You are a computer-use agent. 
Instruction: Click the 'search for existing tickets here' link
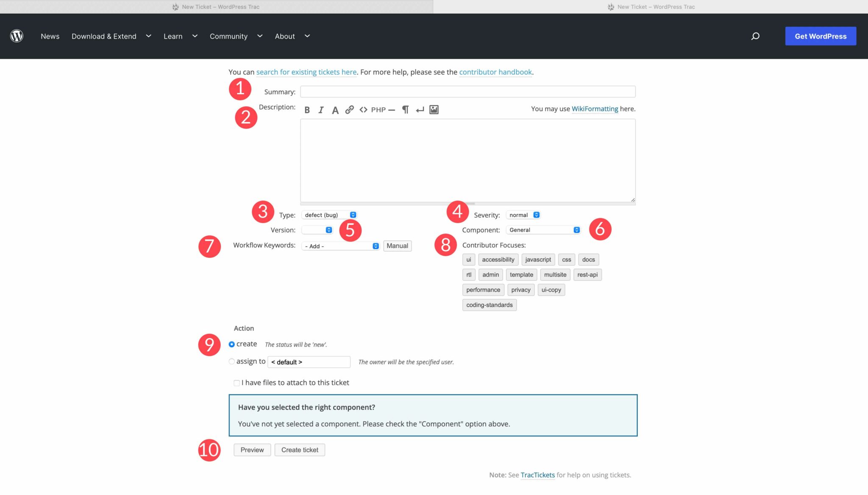[306, 72]
